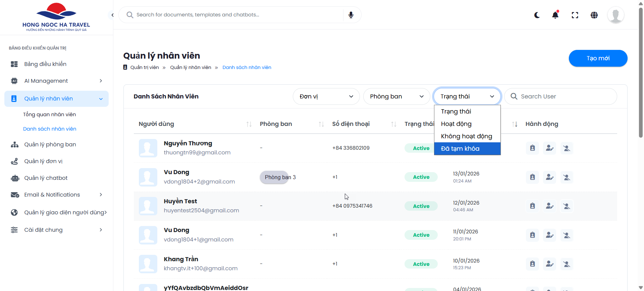Collapse the sidebar with the arrow button
The width and height of the screenshot is (644, 291).
click(x=112, y=15)
